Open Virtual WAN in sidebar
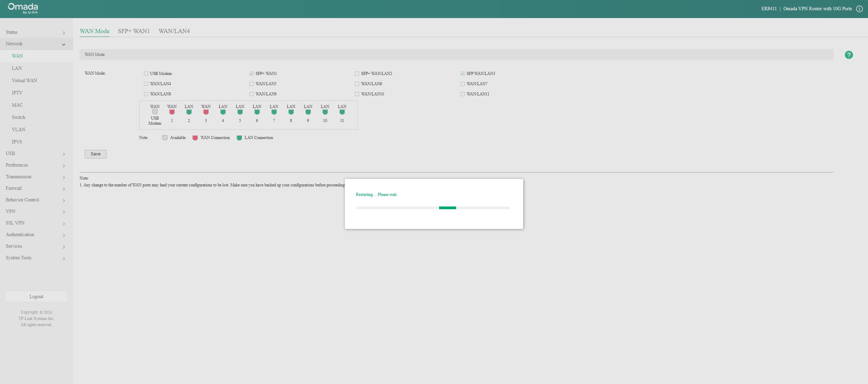This screenshot has height=384, width=868. click(x=25, y=81)
